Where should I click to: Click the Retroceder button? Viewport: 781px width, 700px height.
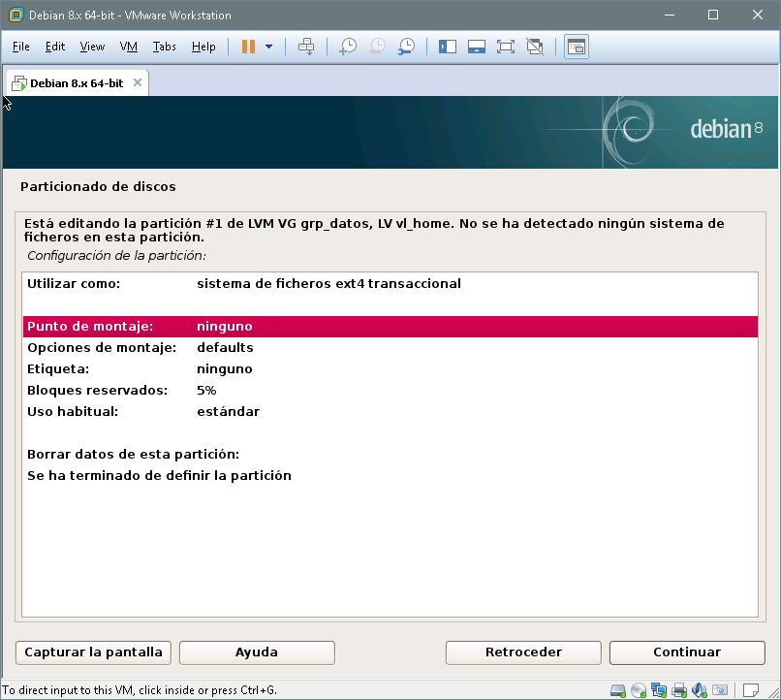tap(523, 652)
